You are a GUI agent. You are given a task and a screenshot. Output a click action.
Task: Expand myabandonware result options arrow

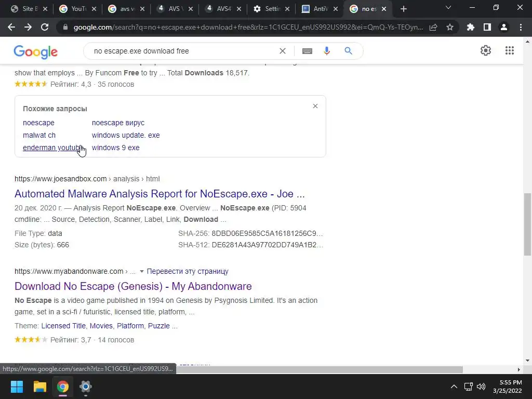tap(142, 271)
